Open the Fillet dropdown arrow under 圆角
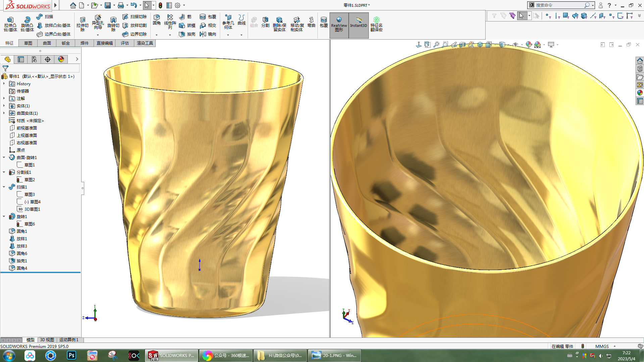Image resolution: width=644 pixels, height=362 pixels. [156, 35]
